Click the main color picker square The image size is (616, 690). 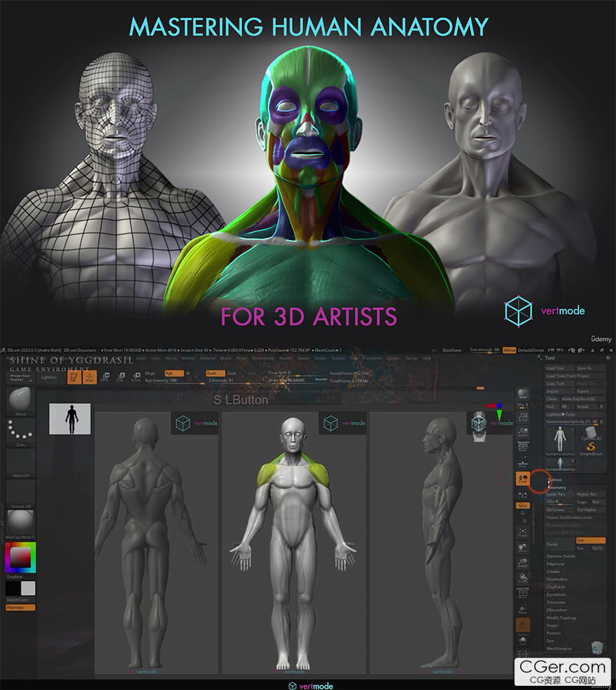point(21,557)
